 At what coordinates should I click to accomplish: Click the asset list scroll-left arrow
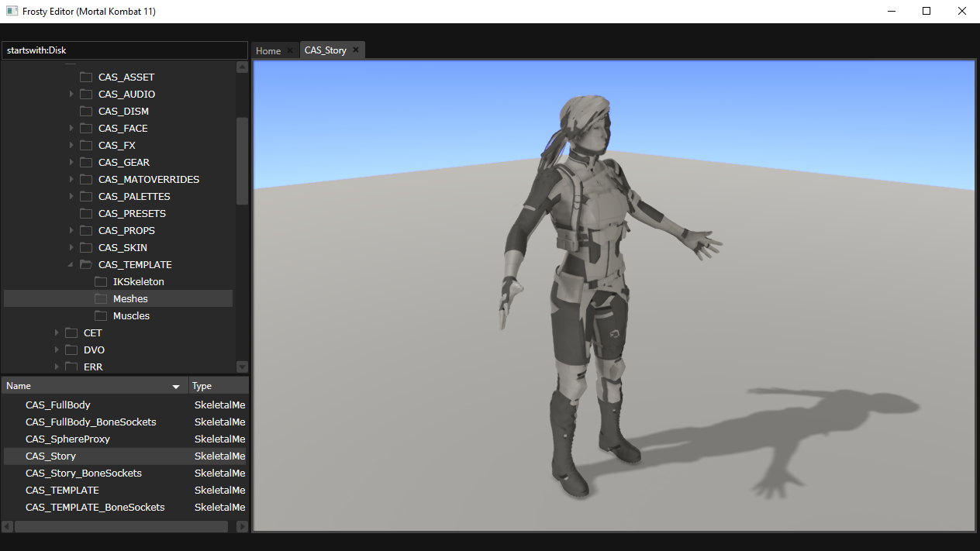point(8,527)
